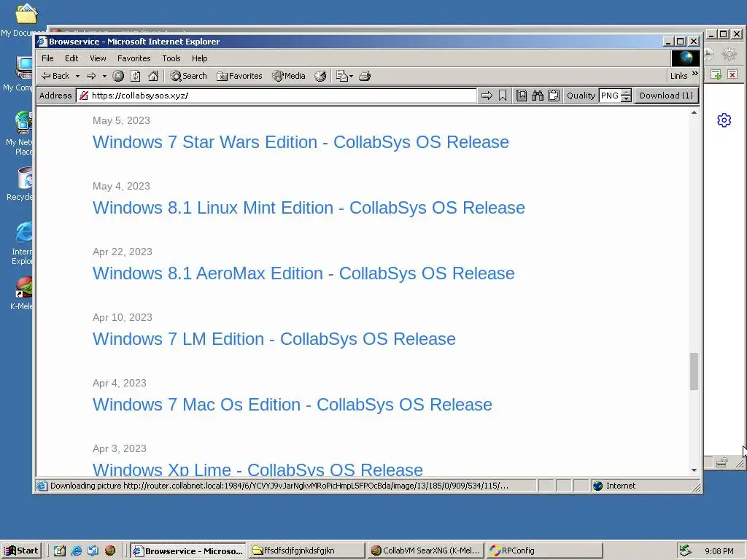Refresh the page with the Refresh icon

[136, 76]
